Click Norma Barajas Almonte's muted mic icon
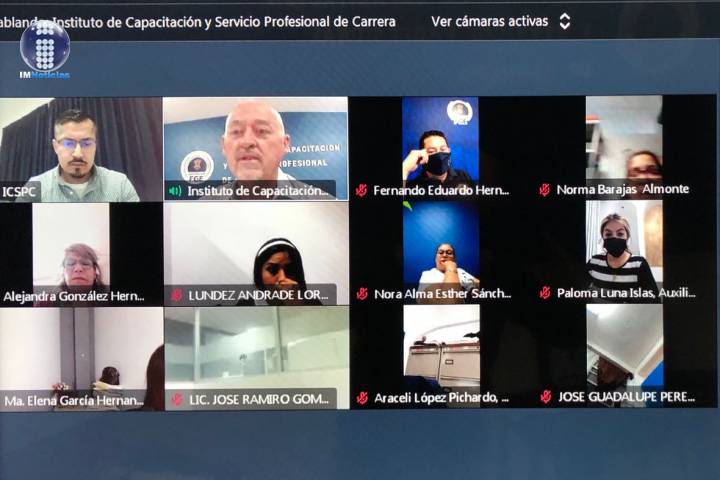This screenshot has height=480, width=720. 545,190
